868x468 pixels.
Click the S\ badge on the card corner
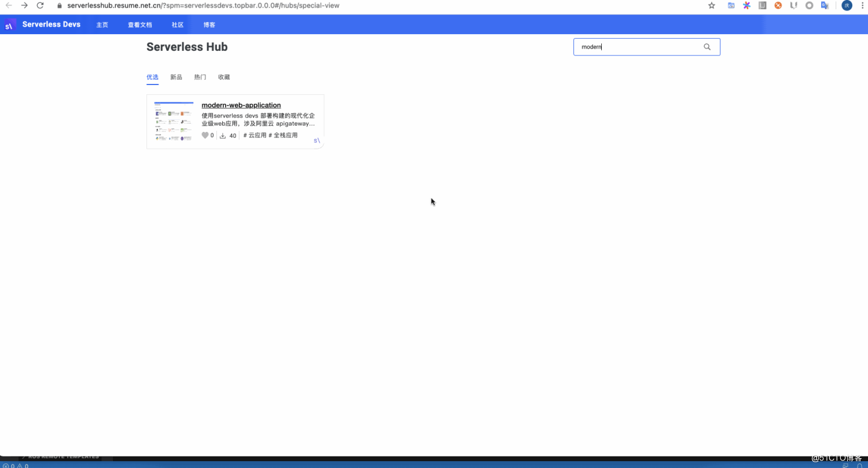(x=317, y=141)
